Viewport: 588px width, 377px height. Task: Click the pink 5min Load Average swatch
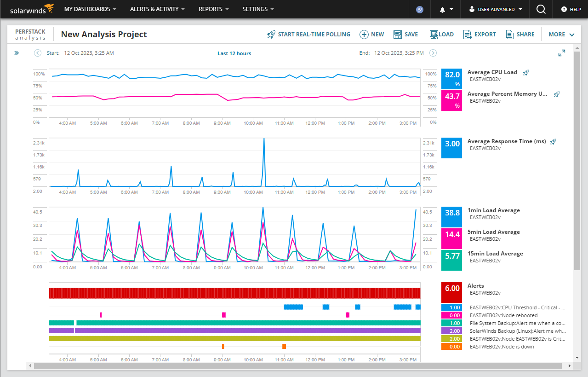[452, 238]
